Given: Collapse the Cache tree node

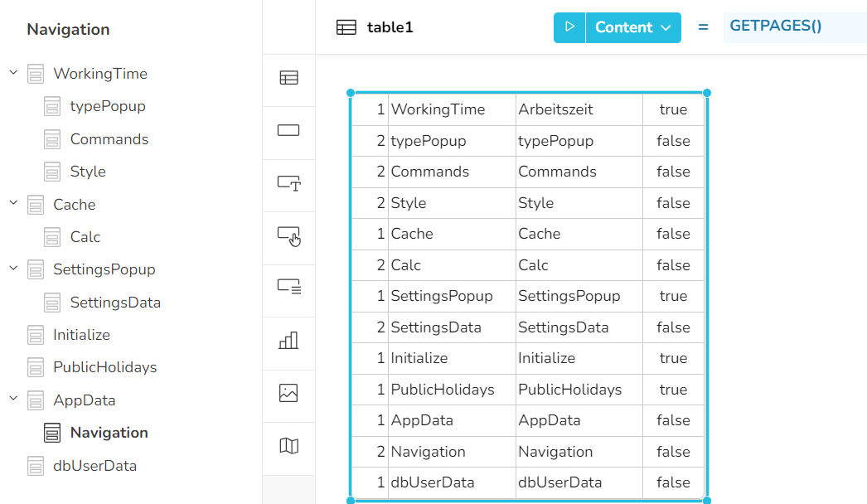Looking at the screenshot, I should (13, 204).
